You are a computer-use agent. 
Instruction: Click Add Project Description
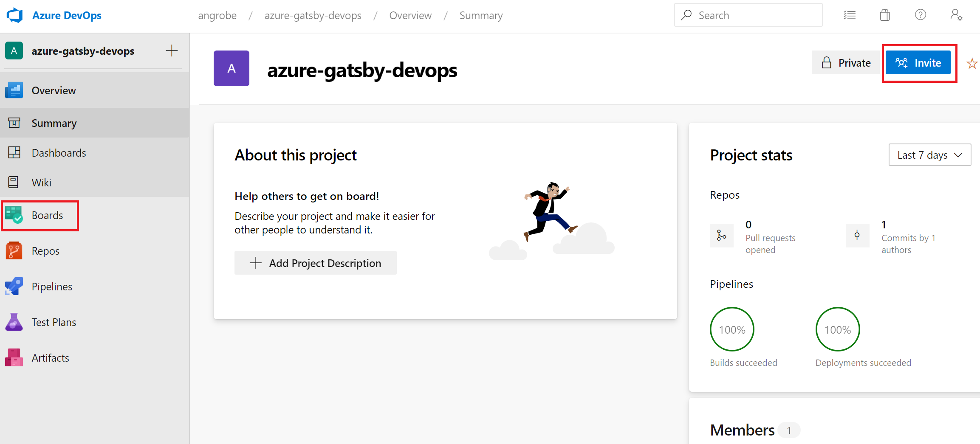(x=315, y=263)
